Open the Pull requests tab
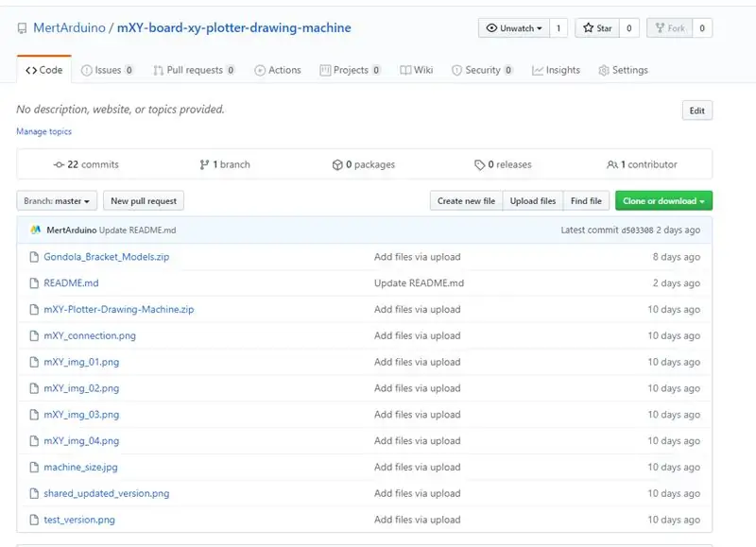 pyautogui.click(x=194, y=70)
